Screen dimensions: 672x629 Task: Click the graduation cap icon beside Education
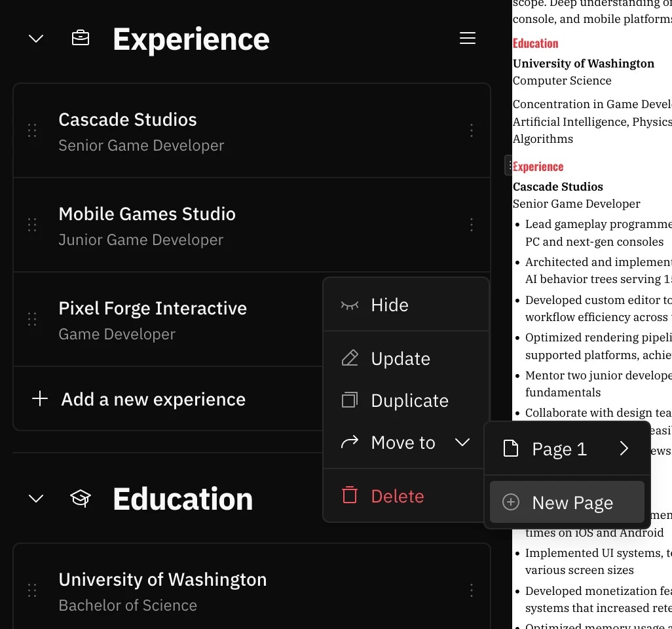click(x=80, y=499)
